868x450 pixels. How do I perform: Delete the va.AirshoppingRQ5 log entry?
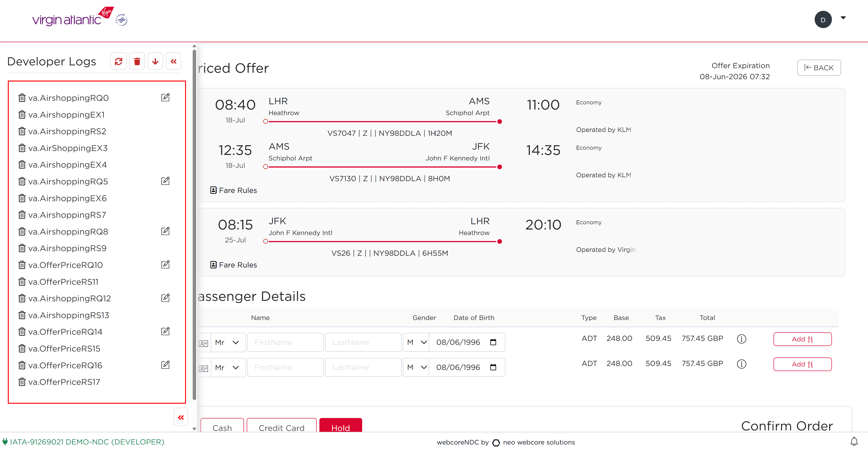pyautogui.click(x=22, y=181)
